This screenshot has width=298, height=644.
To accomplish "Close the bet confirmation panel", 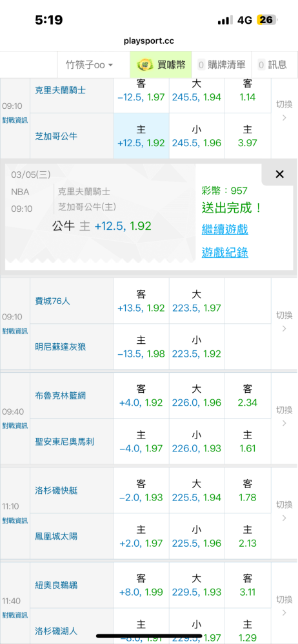I will 279,174.
